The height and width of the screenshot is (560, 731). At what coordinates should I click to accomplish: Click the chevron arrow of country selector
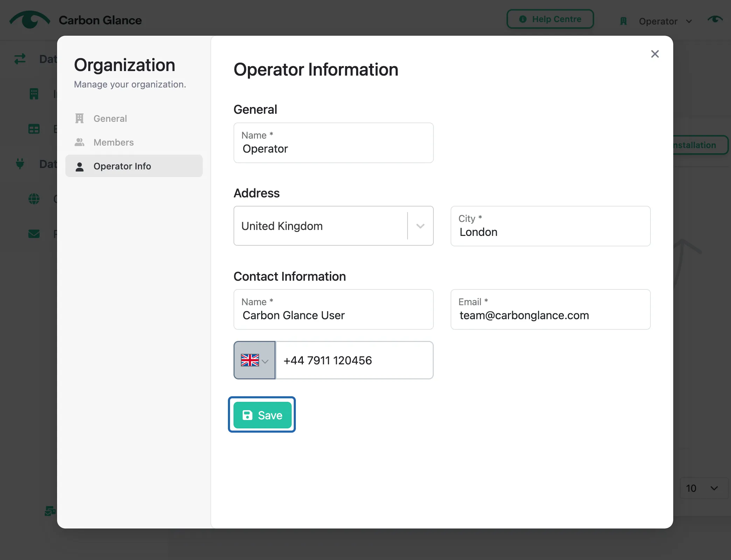click(420, 226)
